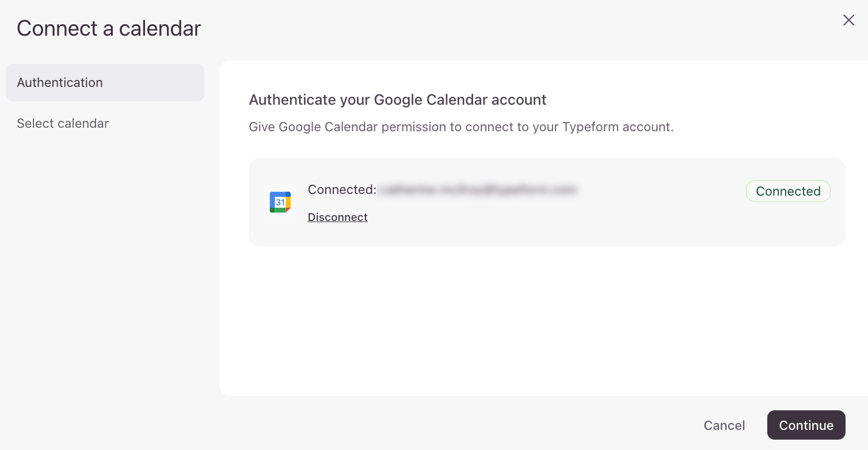Click the green Connected status badge
This screenshot has width=868, height=450.
788,191
